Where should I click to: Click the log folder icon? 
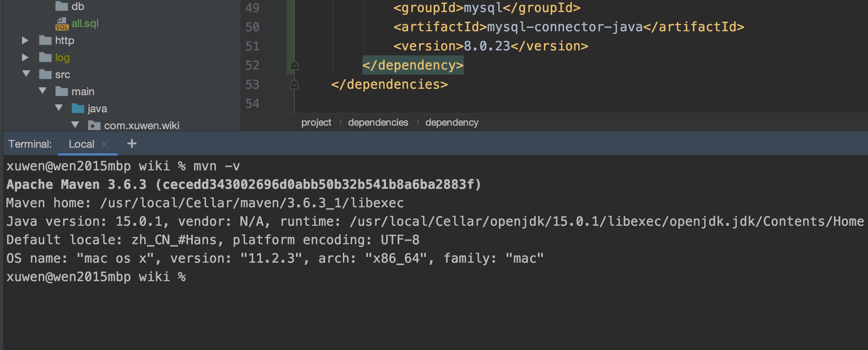coord(45,58)
